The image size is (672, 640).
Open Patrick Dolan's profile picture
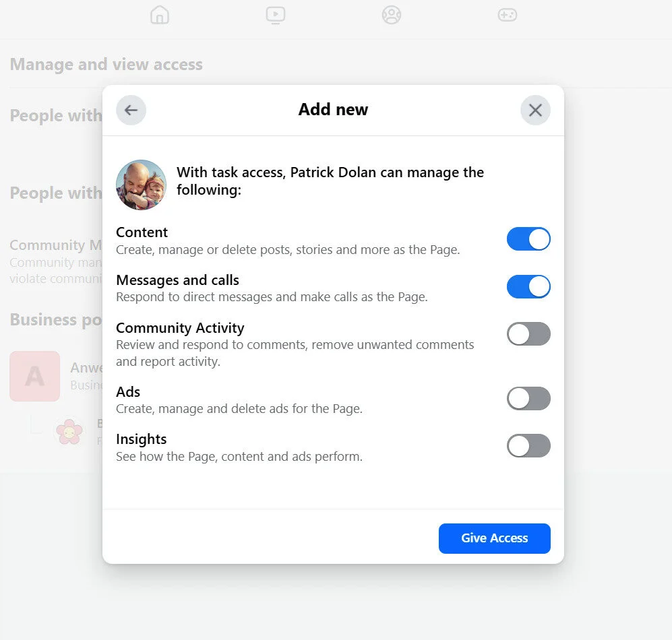point(141,184)
